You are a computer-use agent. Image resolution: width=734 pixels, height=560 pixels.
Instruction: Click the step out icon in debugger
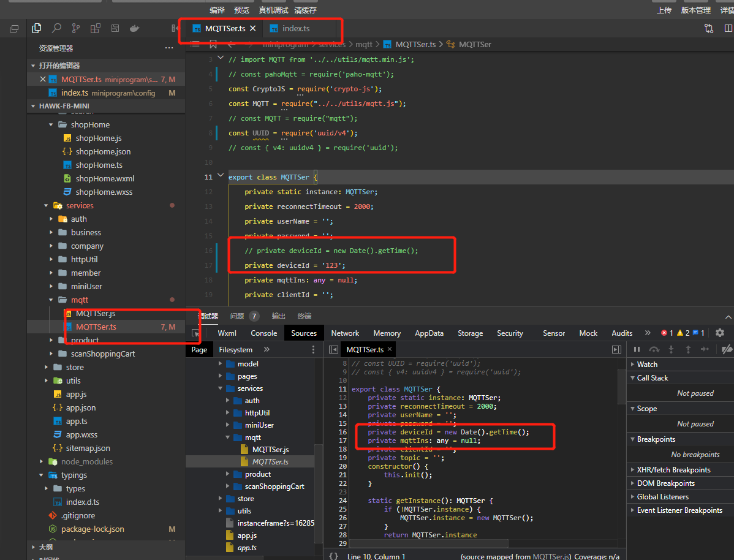688,349
